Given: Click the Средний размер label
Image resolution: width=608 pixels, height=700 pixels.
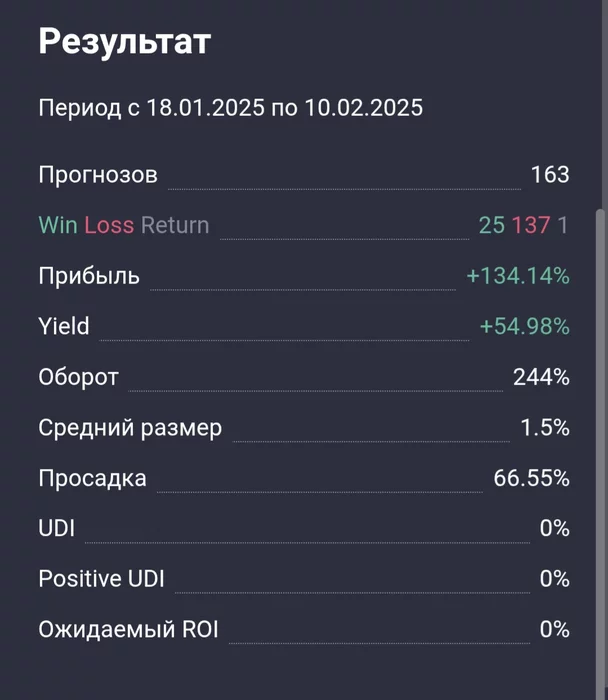Looking at the screenshot, I should click(130, 428).
